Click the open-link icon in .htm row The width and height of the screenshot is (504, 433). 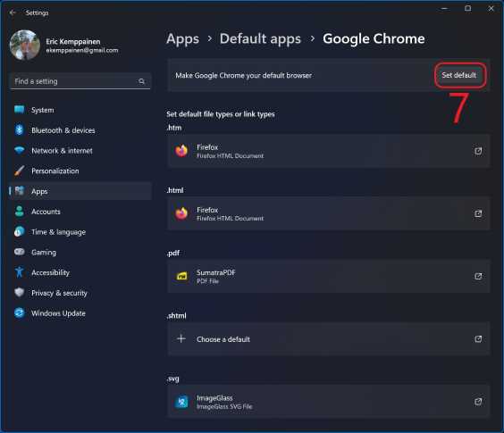[x=478, y=151]
